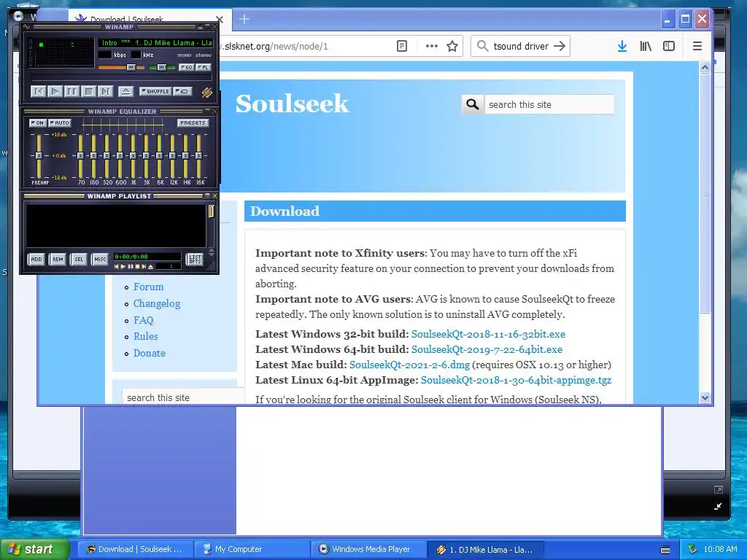Click the Winamp song seek bar
Image resolution: width=747 pixels, height=560 pixels.
(122, 77)
